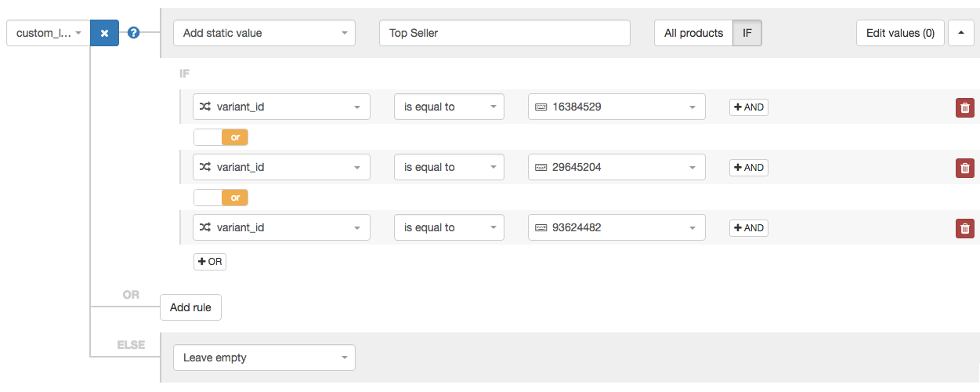Open the custom_l... field dropdown
The image size is (980, 392).
[x=49, y=33]
